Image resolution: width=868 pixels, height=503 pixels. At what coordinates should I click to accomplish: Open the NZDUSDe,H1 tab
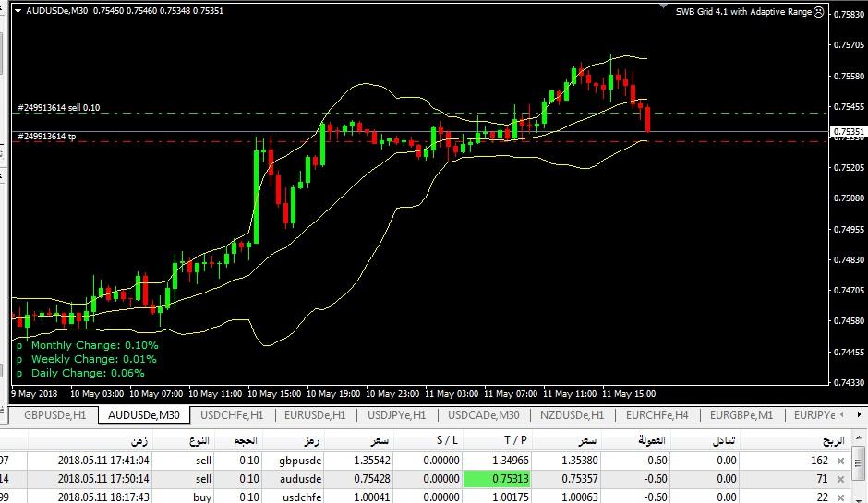(x=572, y=415)
